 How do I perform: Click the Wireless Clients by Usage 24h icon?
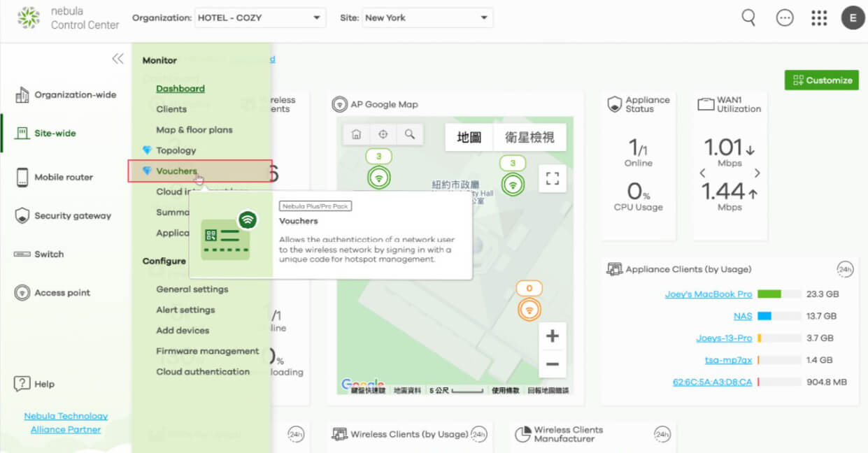coord(478,434)
